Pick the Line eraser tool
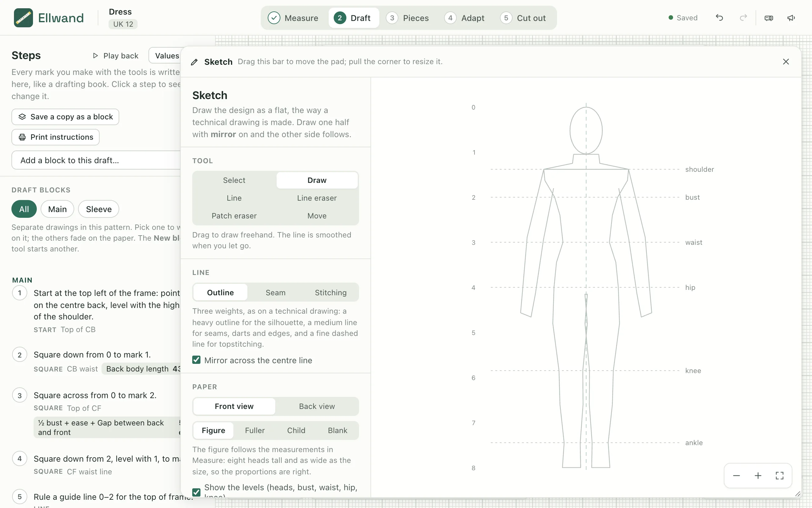Viewport: 812px width, 508px height. (x=317, y=198)
